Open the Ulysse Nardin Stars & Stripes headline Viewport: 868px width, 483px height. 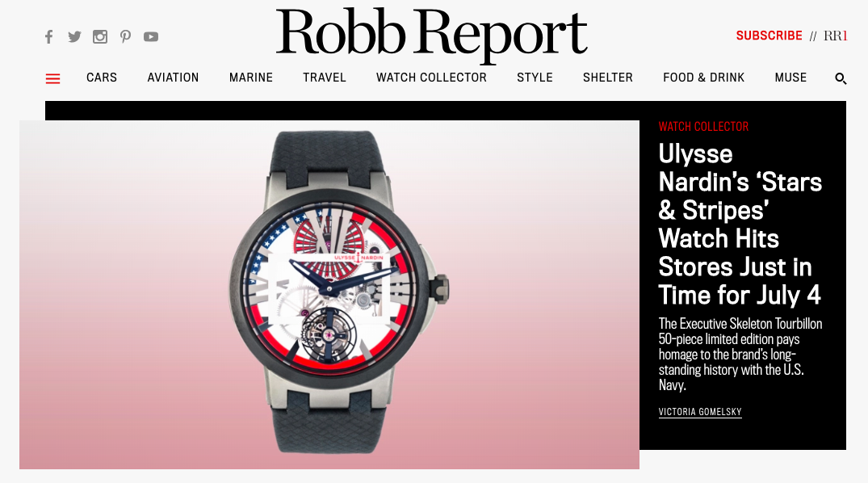(x=740, y=225)
